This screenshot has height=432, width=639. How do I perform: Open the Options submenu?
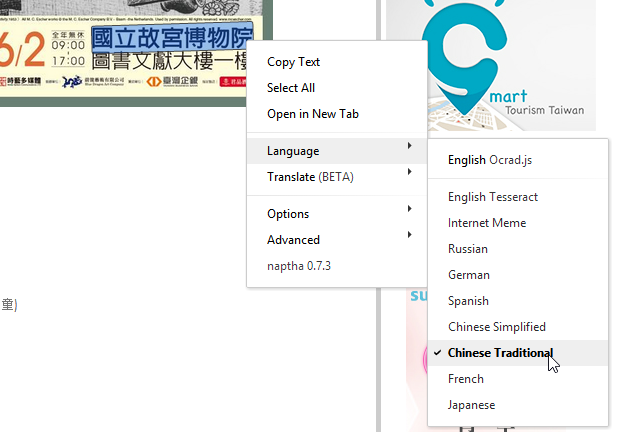(337, 214)
